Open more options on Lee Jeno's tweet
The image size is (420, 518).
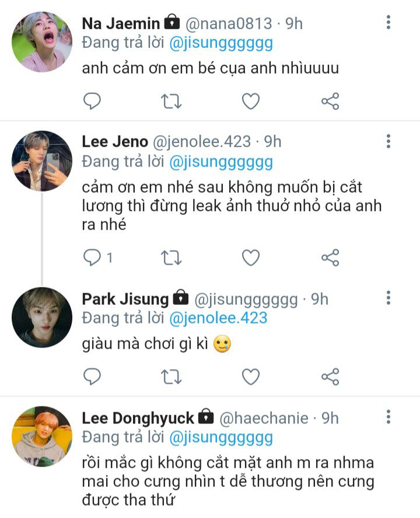coord(388,141)
